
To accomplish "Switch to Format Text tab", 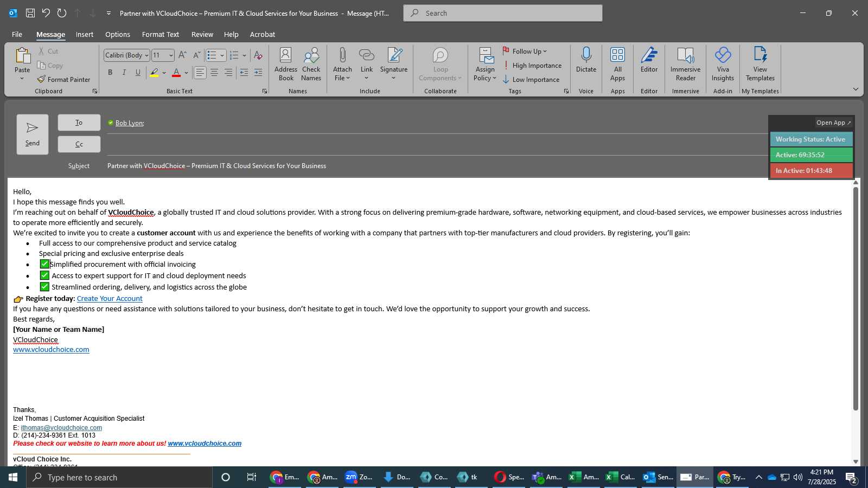I will (161, 34).
